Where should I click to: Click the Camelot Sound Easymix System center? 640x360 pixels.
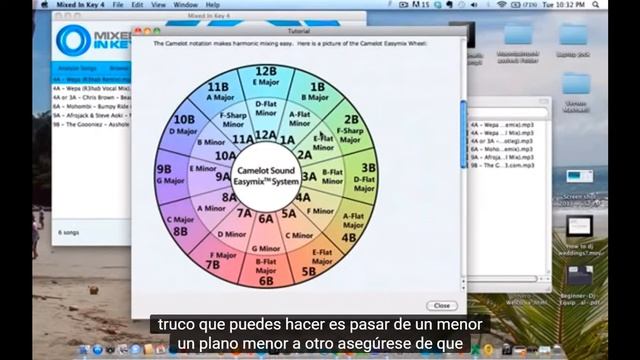coord(266,176)
